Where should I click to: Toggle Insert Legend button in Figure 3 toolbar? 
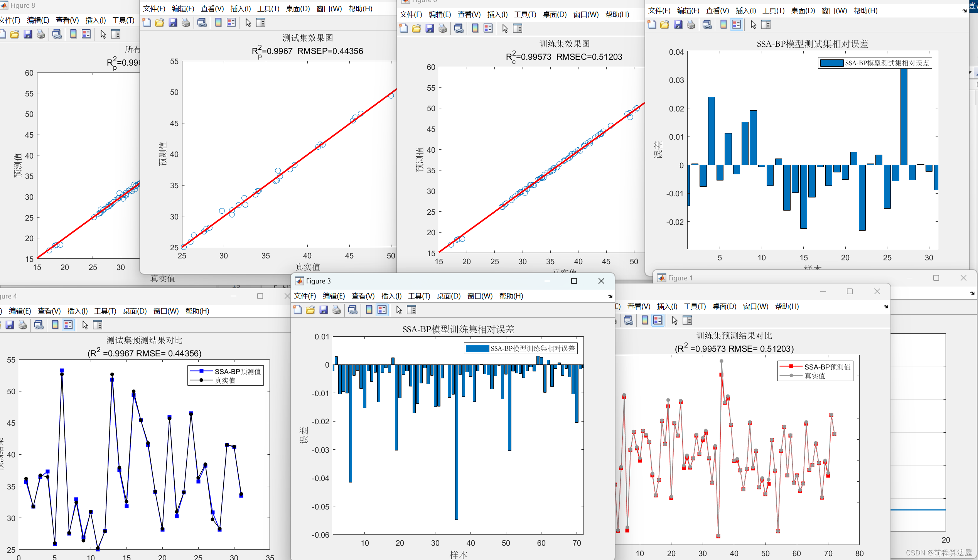click(382, 310)
